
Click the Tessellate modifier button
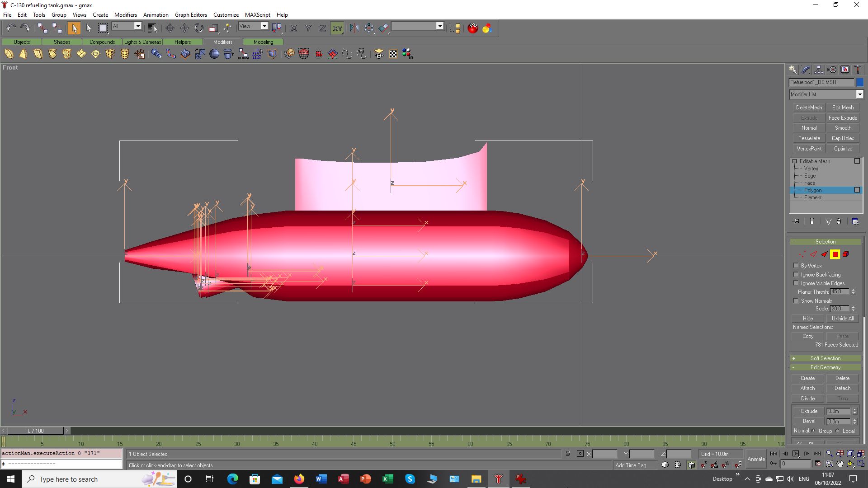pyautogui.click(x=809, y=138)
